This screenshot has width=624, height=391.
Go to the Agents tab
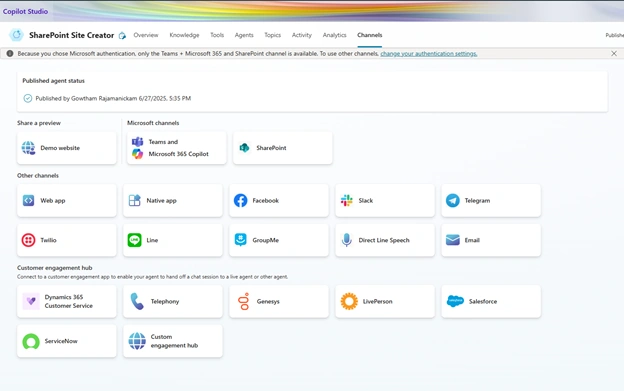point(244,35)
